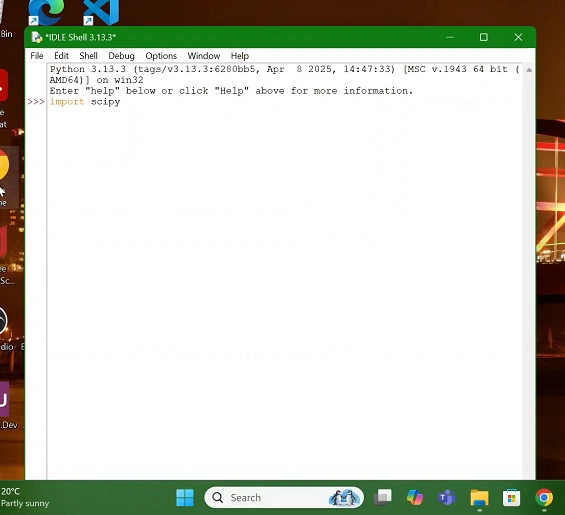Open Task View on taskbar
This screenshot has height=515, width=565.
(x=382, y=497)
